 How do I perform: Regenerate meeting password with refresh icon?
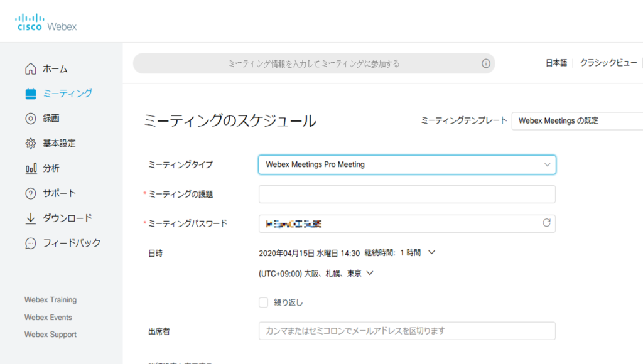click(x=547, y=223)
